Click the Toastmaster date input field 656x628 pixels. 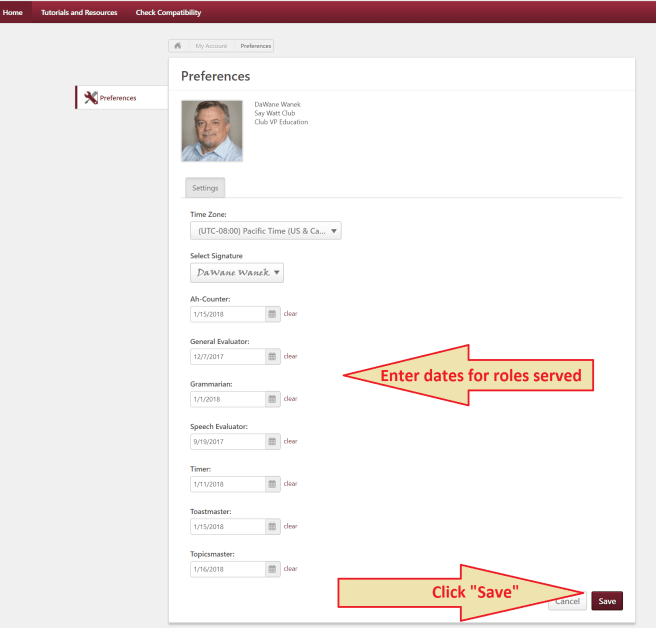point(227,526)
